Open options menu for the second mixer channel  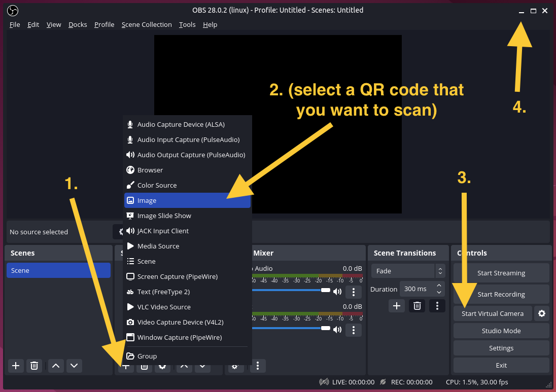click(x=354, y=330)
